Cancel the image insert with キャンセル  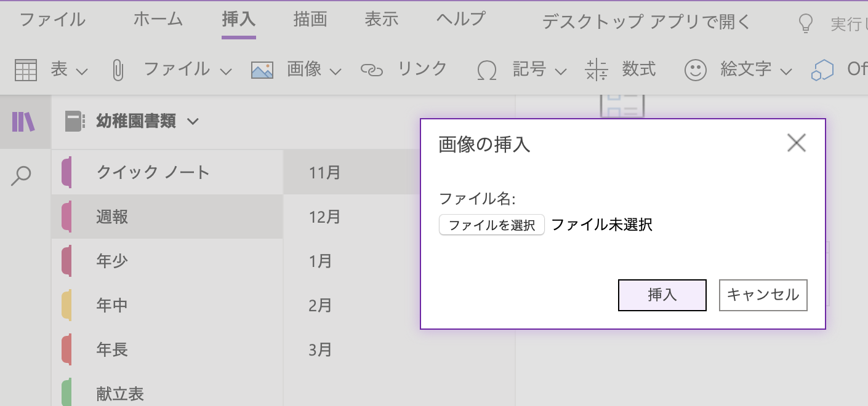tap(763, 295)
